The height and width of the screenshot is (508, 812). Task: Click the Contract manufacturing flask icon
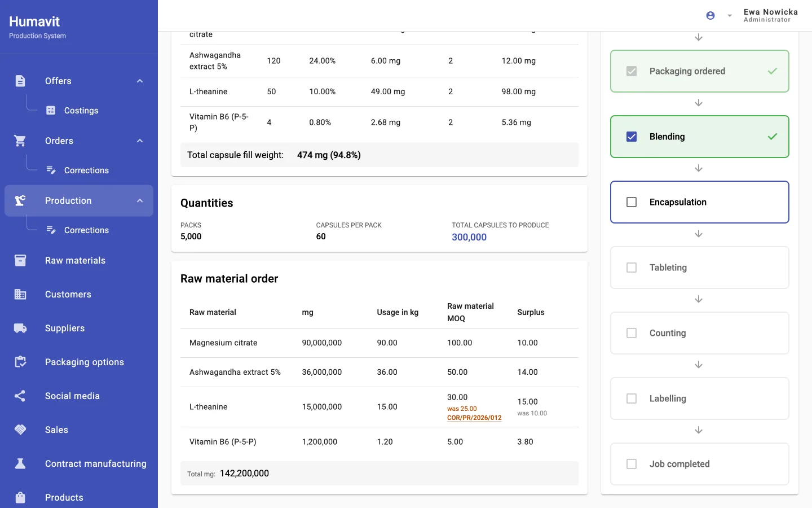(x=20, y=463)
